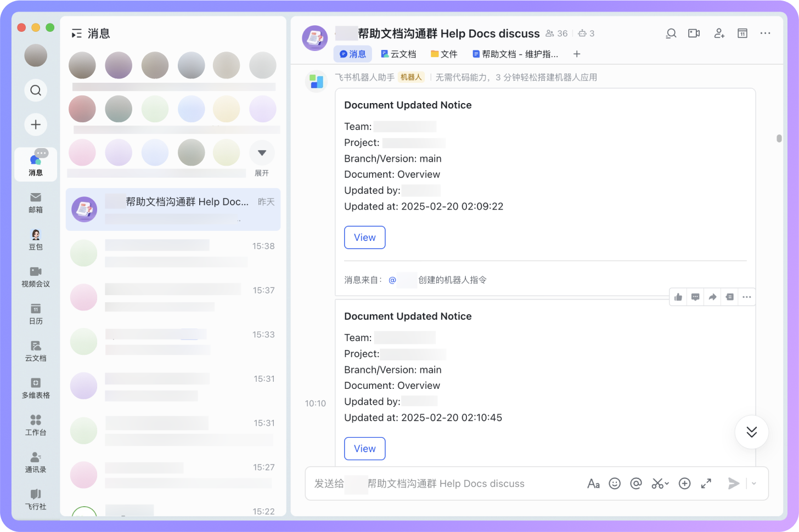Viewport: 799px width, 532px height.
Task: Click the chat area vertical scrollbar thumb
Action: [x=779, y=138]
